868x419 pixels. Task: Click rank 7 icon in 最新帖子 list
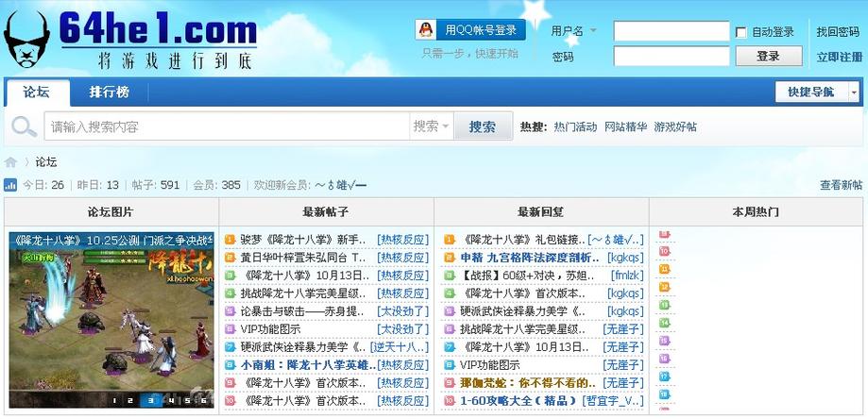click(x=230, y=347)
